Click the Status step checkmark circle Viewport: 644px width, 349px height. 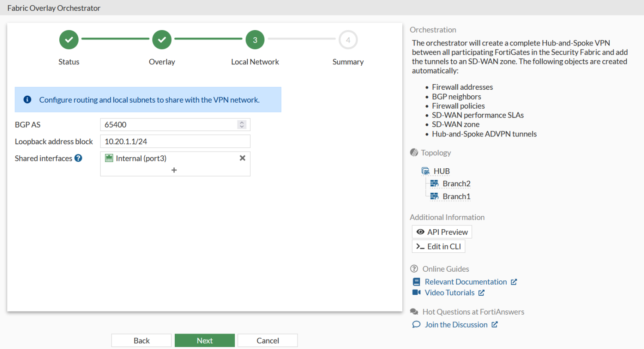click(69, 40)
